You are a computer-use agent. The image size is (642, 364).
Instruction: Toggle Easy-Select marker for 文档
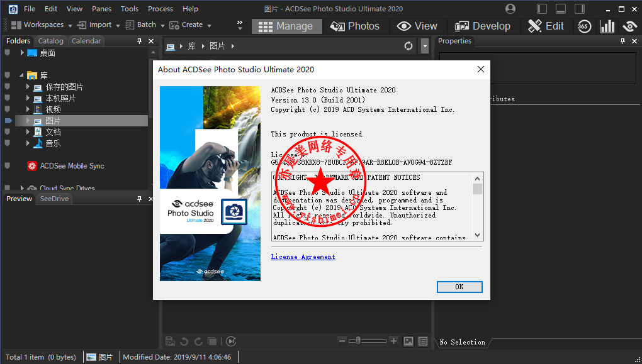tap(8, 132)
